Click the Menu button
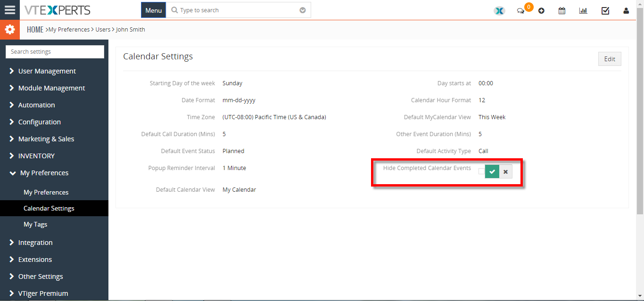Viewport: 644px width, 301px height. [x=153, y=10]
